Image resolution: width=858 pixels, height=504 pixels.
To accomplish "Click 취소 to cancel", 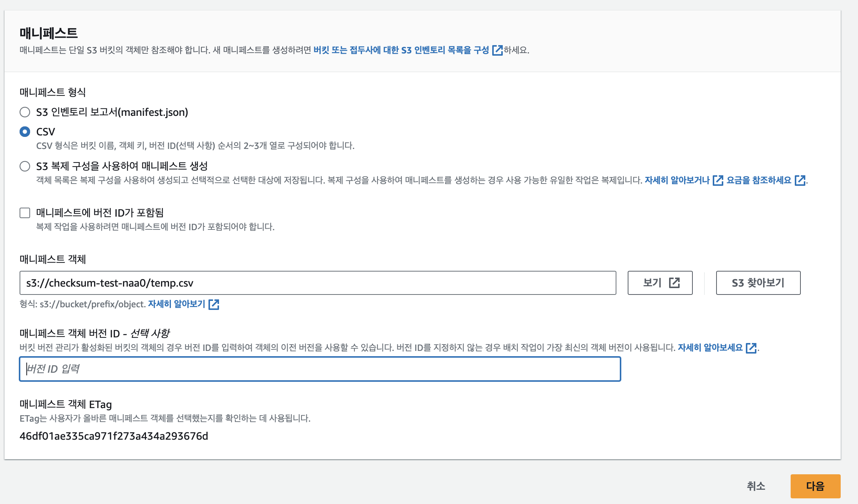I will (x=756, y=486).
